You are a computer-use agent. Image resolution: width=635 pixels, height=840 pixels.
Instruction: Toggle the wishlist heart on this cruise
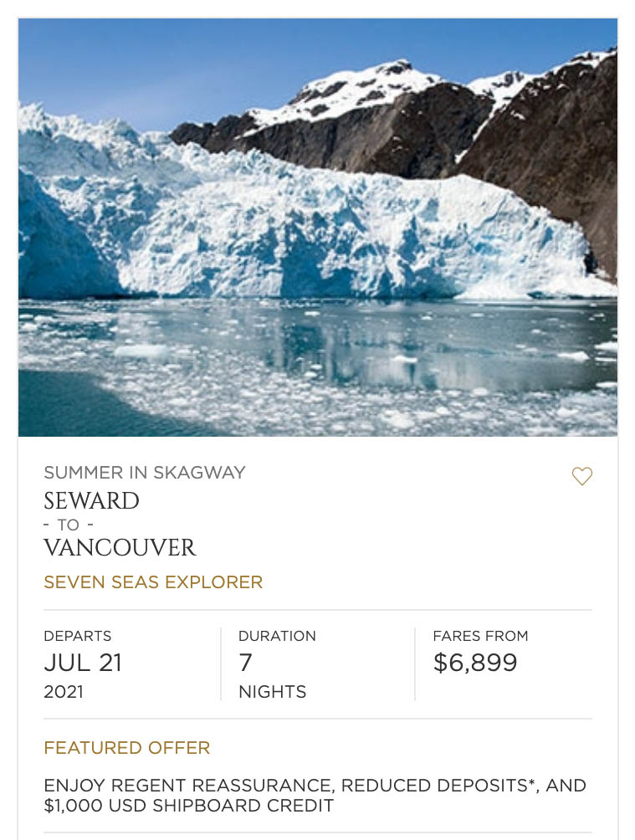point(582,476)
